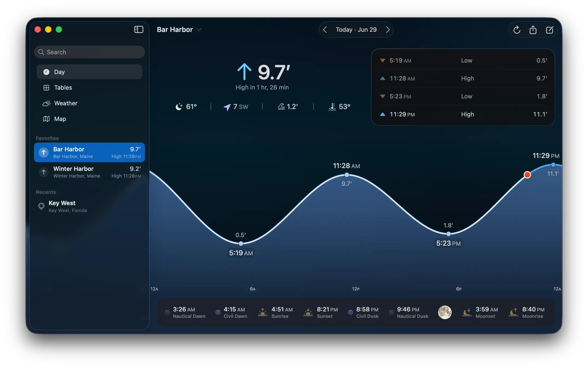Click the Moonset icon
Image resolution: width=588 pixels, height=368 pixels.
point(467,313)
